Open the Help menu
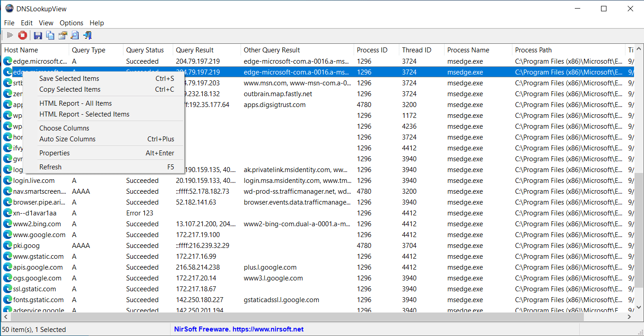The width and height of the screenshot is (644, 336). (97, 23)
